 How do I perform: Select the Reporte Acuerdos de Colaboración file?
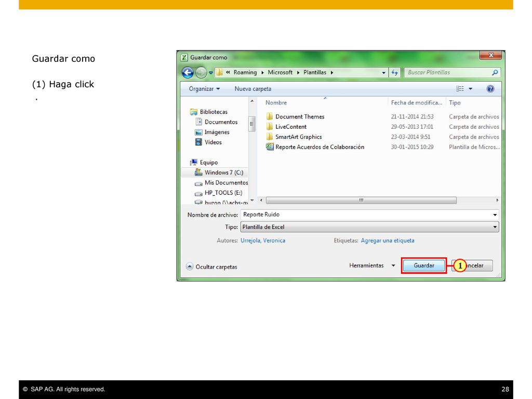320,147
